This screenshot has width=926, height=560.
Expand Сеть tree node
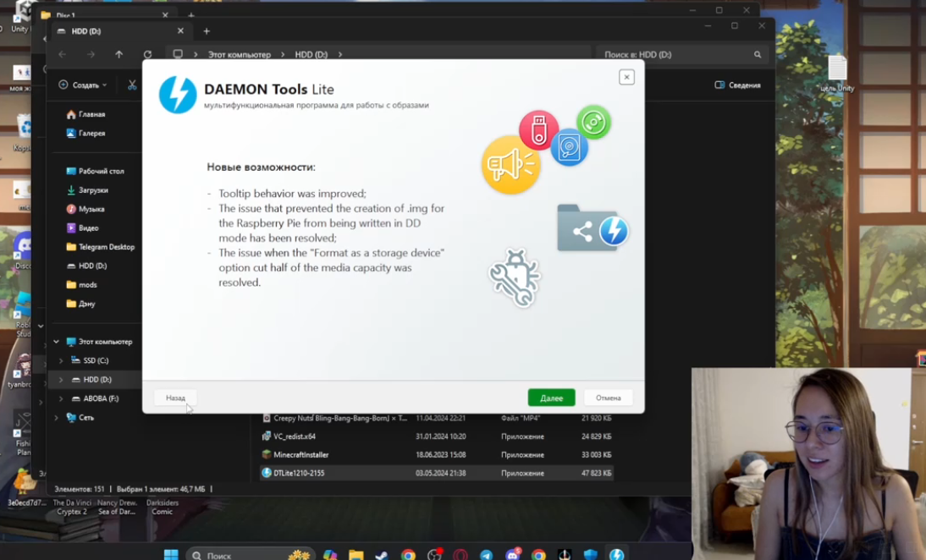56,417
